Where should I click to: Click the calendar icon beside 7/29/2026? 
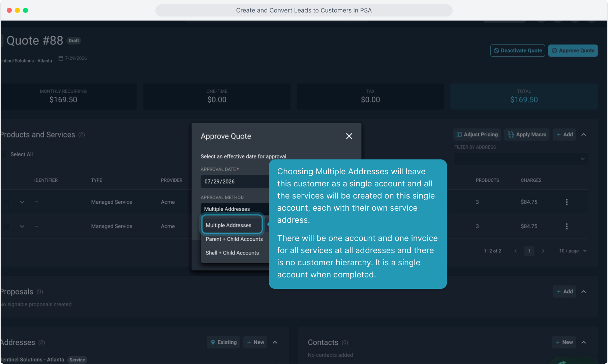(x=61, y=58)
